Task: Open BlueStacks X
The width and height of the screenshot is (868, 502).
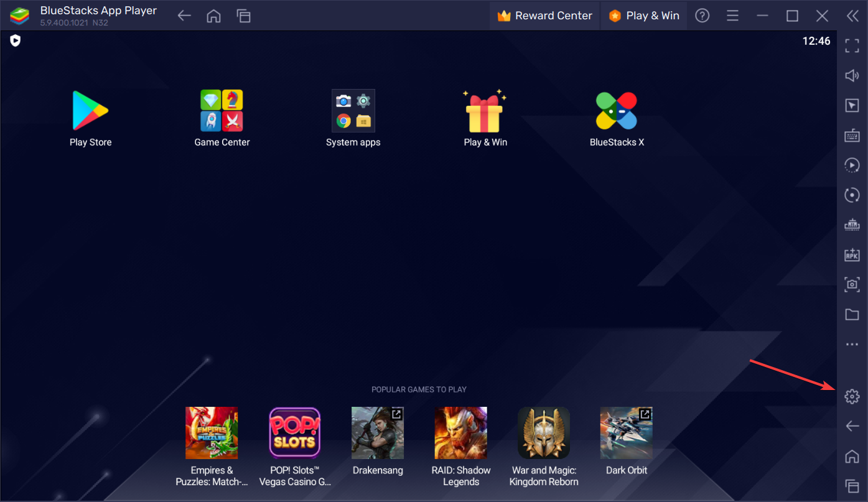Action: click(x=617, y=111)
